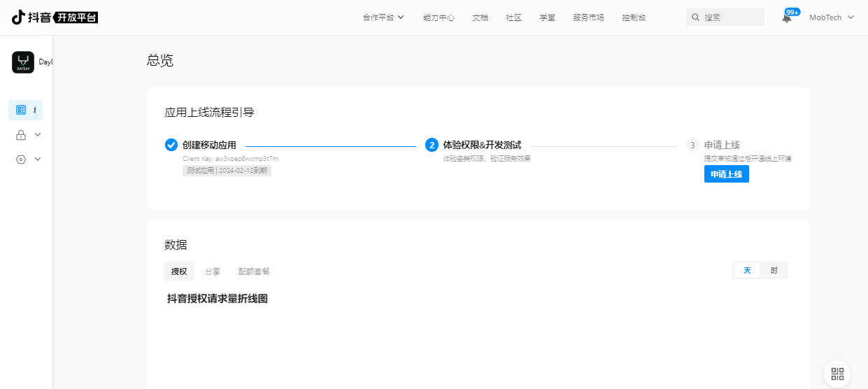
Task: Click the 体验权限&开发测试 step label
Action: coord(482,145)
